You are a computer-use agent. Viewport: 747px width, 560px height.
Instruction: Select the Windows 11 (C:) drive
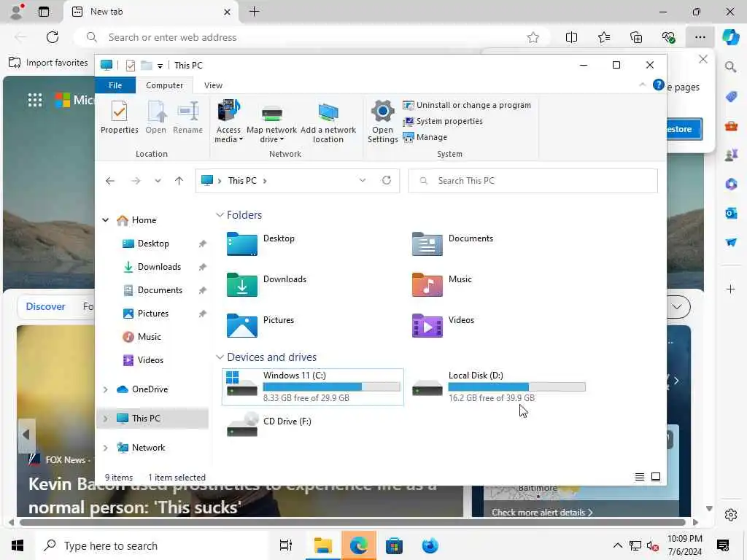tap(312, 386)
